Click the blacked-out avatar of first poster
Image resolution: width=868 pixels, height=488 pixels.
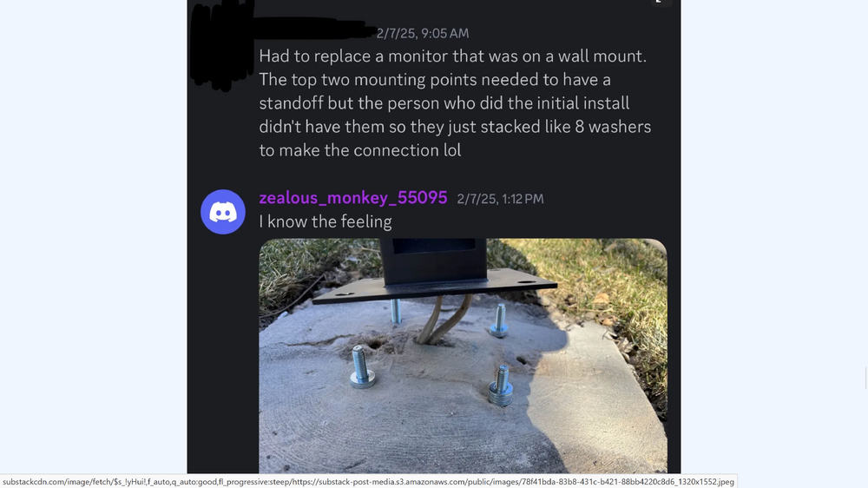coord(222,46)
